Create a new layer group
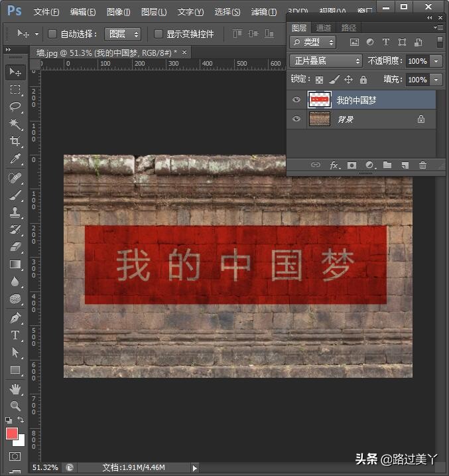 click(x=387, y=165)
